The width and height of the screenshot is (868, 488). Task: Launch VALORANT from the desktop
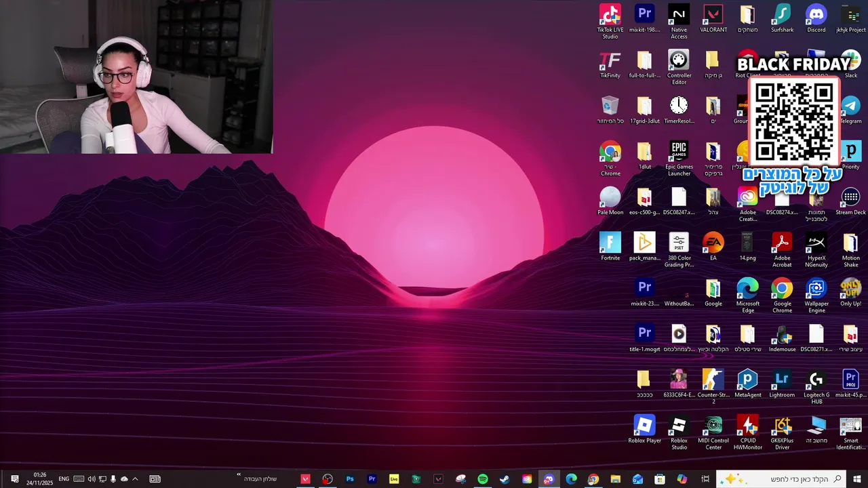[713, 18]
